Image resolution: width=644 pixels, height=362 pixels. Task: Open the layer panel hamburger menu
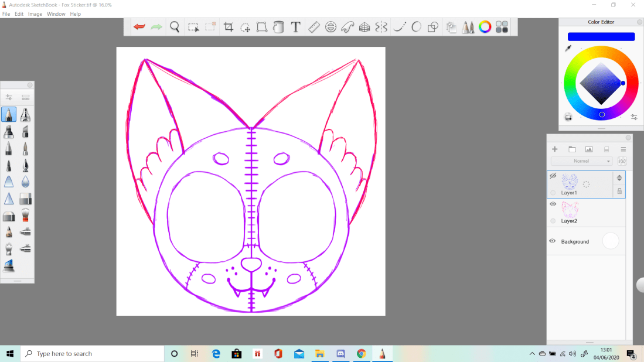[x=623, y=149]
